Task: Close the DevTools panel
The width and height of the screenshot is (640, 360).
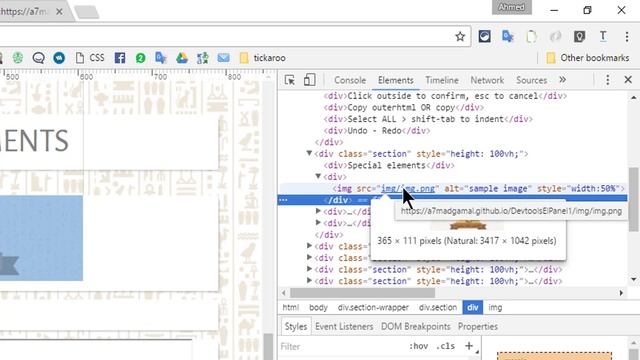Action: tap(628, 80)
